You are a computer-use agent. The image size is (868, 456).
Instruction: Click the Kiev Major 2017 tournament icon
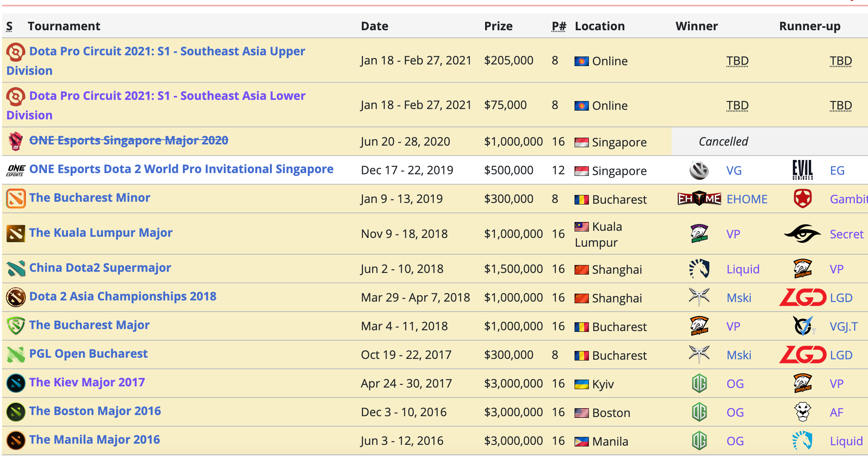pyautogui.click(x=16, y=383)
